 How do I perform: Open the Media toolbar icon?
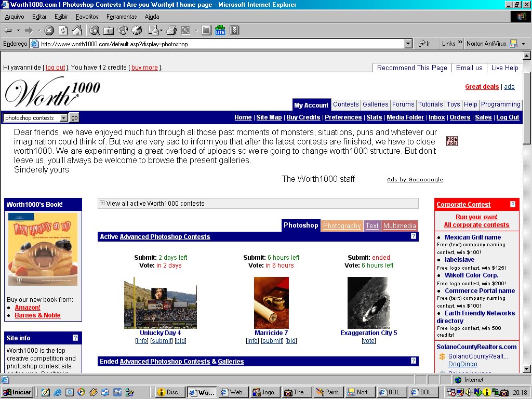click(123, 31)
